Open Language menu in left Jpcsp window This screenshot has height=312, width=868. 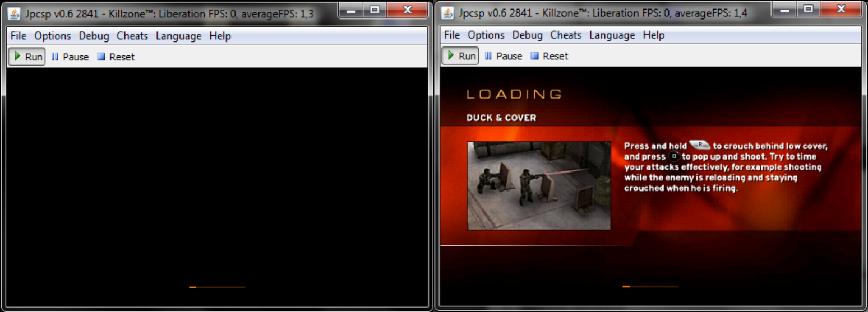tap(178, 36)
